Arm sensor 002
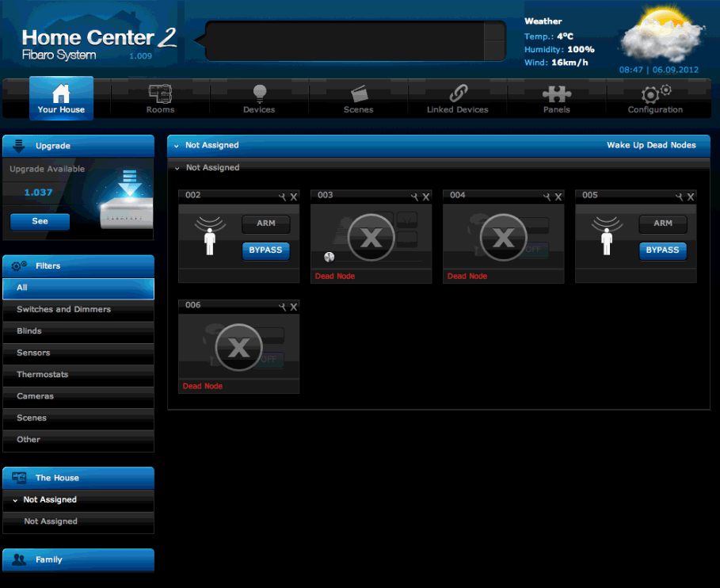 click(266, 223)
